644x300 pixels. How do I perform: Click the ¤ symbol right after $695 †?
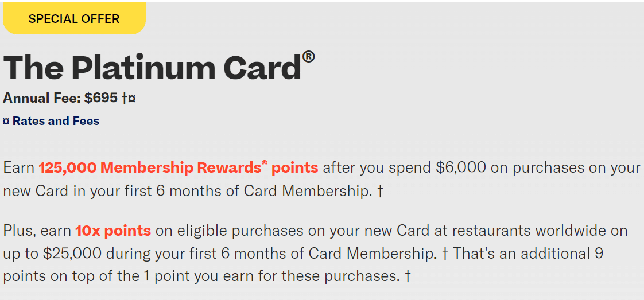pos(132,99)
